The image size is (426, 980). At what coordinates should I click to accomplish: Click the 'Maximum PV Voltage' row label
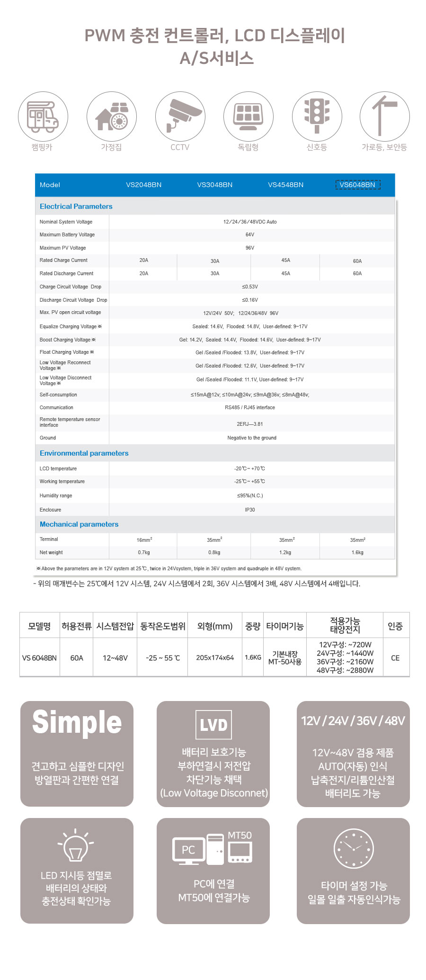63,248
